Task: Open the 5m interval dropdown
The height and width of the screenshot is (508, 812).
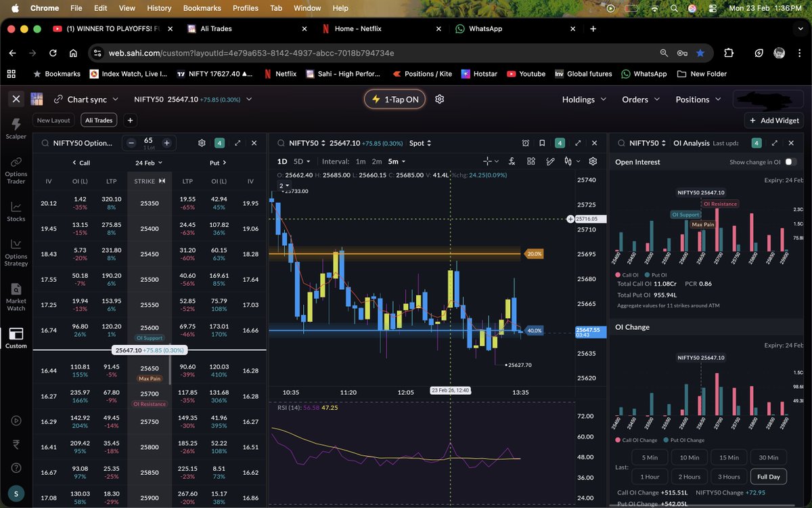Action: [397, 161]
